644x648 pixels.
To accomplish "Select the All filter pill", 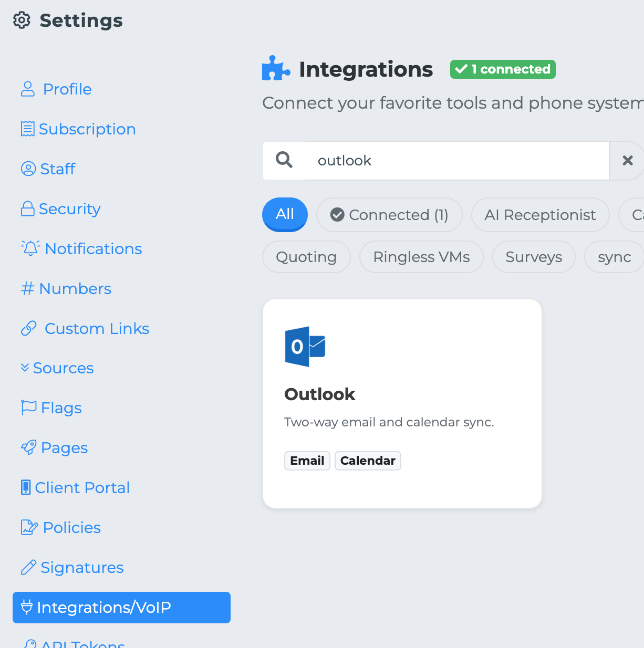I will click(x=285, y=214).
